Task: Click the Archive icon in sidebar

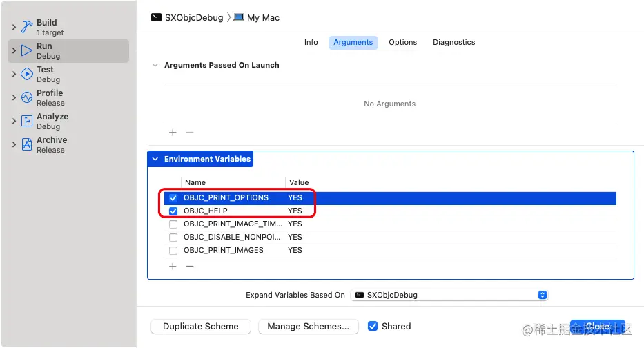Action: click(27, 144)
